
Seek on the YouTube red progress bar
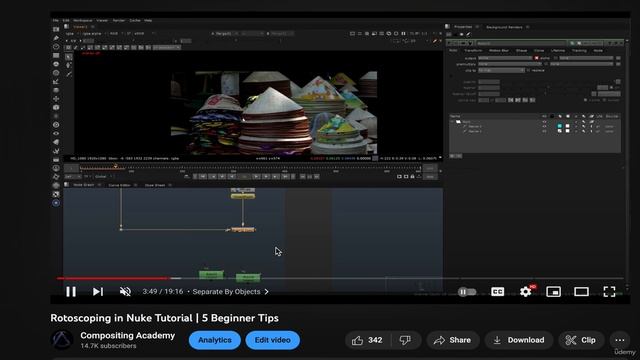coord(113,278)
